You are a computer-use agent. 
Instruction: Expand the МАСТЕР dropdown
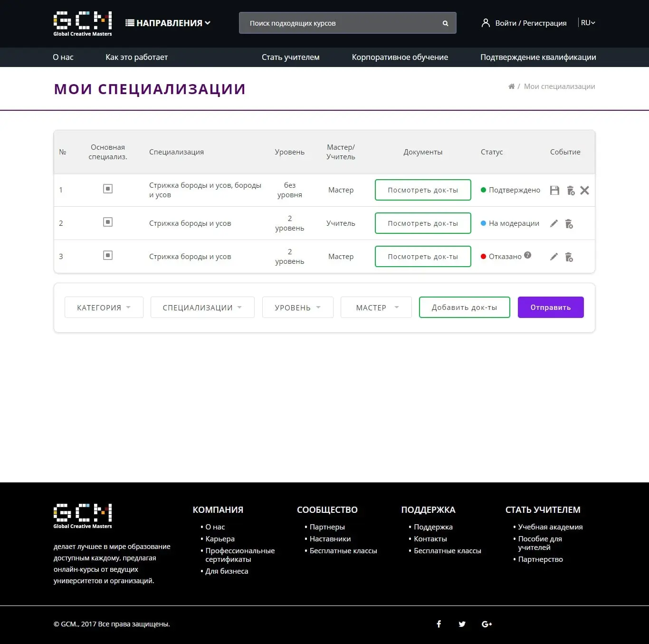376,307
